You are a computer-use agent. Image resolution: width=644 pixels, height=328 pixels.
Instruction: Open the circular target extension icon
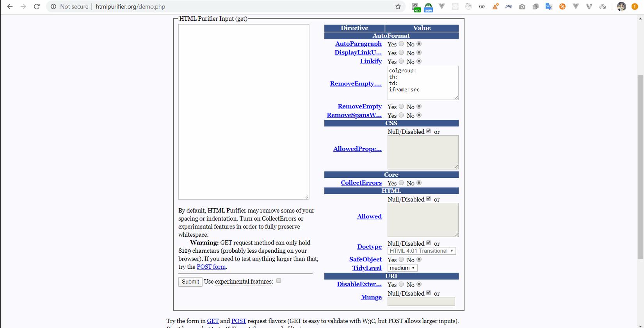469,7
